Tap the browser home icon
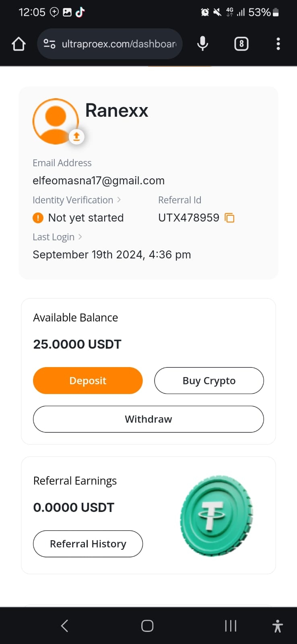Screen dimensions: 297x644 point(19,44)
